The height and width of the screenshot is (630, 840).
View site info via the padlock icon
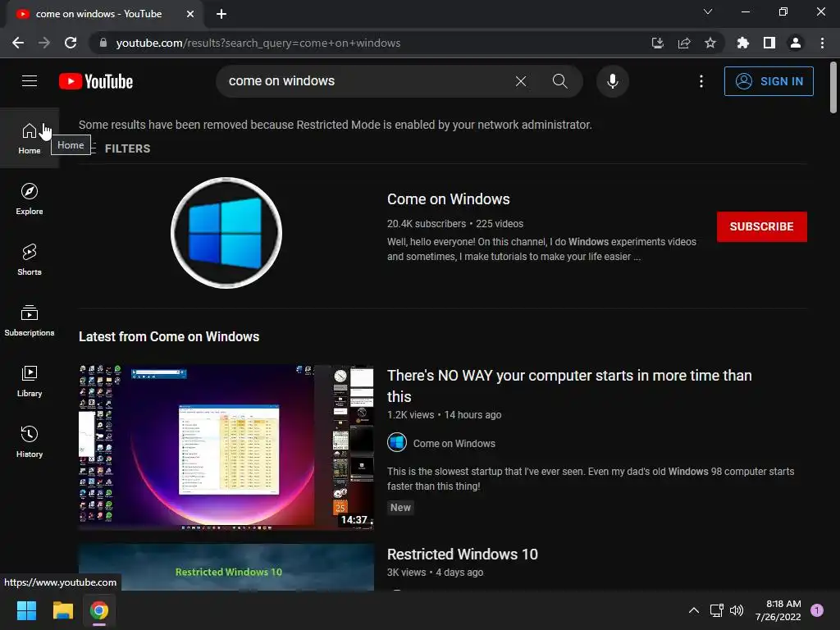pyautogui.click(x=103, y=43)
